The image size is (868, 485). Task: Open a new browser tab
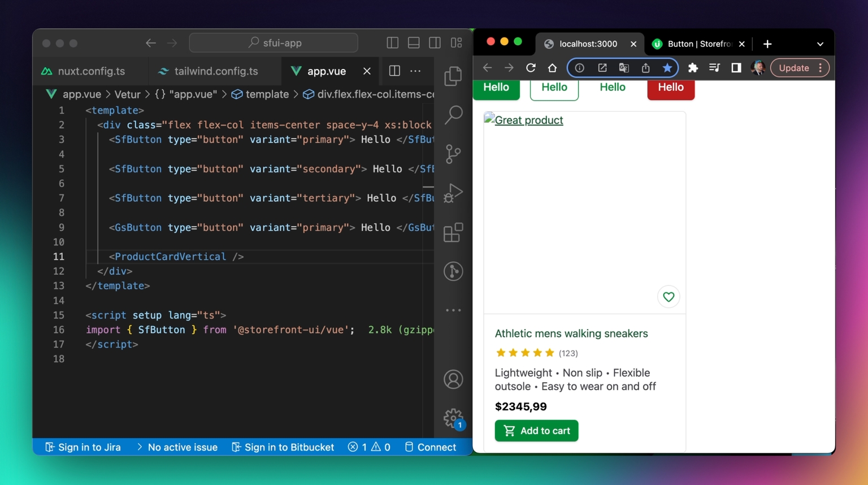coord(767,44)
